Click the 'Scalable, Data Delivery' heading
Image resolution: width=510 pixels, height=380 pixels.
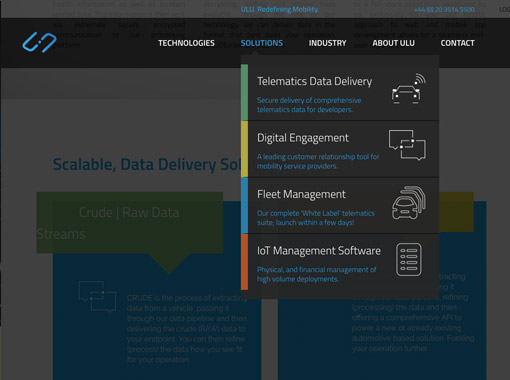coord(147,164)
